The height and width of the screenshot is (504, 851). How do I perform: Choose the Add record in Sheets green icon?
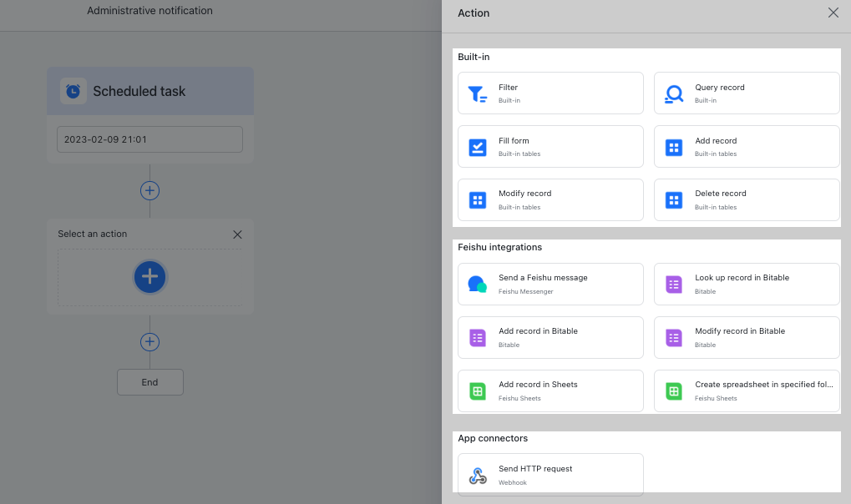pyautogui.click(x=478, y=391)
